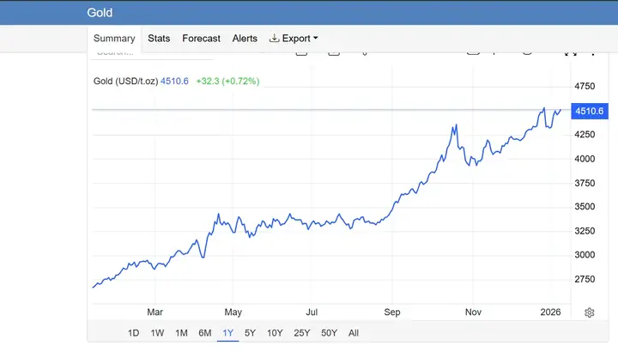This screenshot has height=364, width=618.
Task: Show All available history
Action: (x=354, y=333)
